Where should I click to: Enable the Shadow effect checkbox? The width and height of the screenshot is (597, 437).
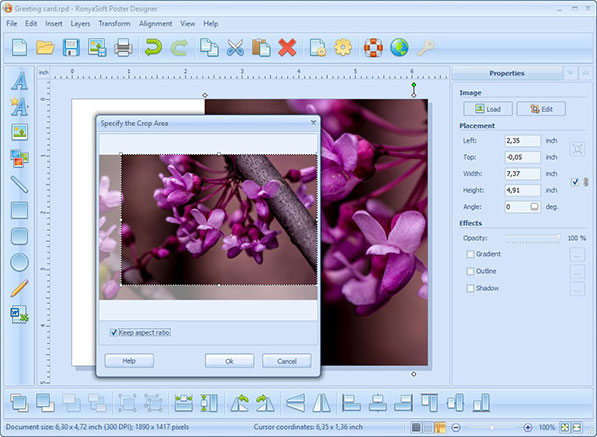(x=470, y=288)
